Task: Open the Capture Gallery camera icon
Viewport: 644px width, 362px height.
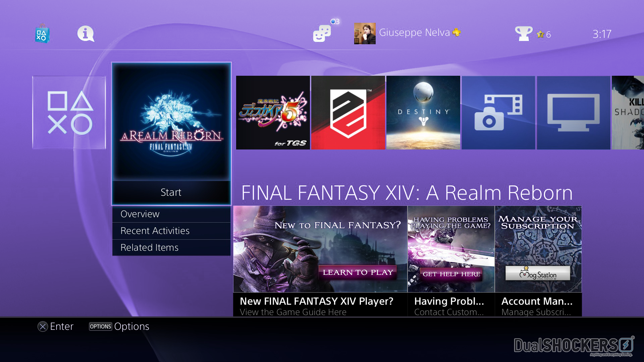Action: [498, 113]
